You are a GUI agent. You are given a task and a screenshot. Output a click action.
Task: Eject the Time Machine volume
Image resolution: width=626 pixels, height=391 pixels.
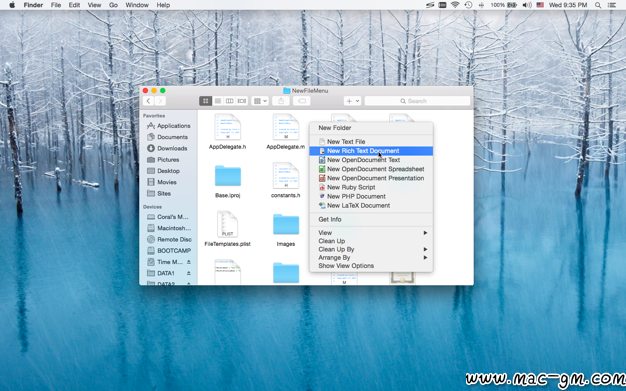click(x=188, y=262)
